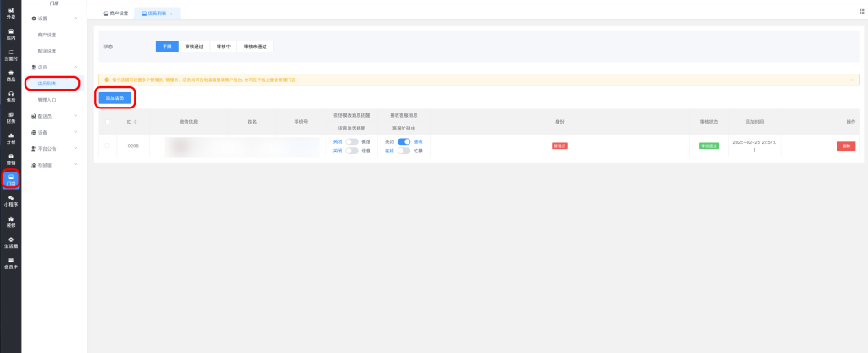This screenshot has width=868, height=353.
Task: Click the 添加店员 button
Action: (114, 97)
